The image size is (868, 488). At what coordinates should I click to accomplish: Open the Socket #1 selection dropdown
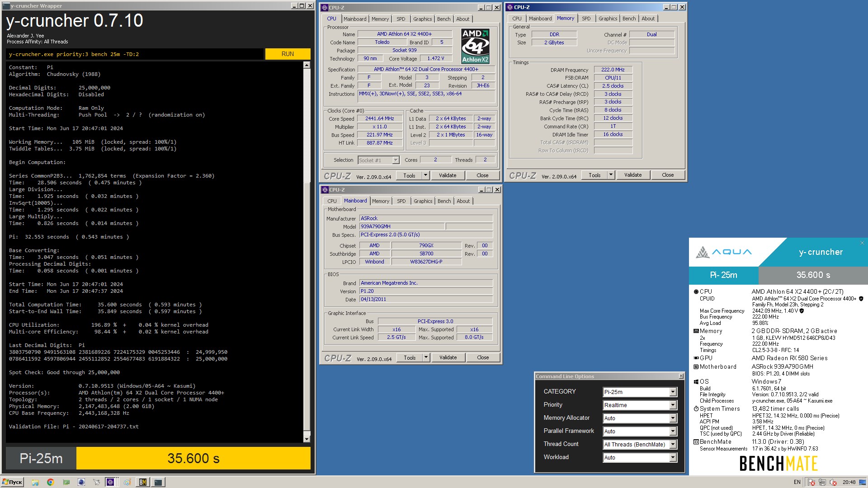pos(378,160)
